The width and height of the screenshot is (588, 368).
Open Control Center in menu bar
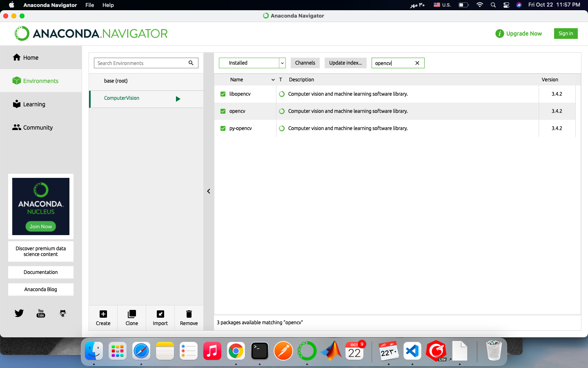coord(506,5)
